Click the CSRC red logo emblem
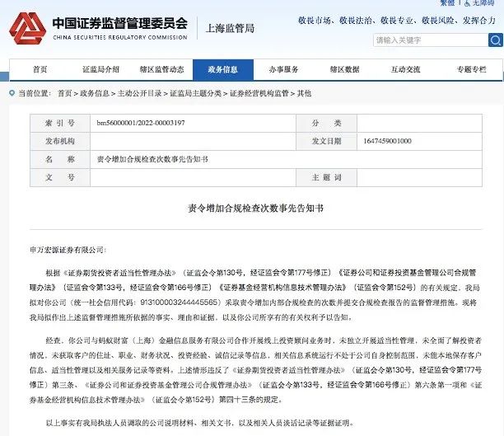Viewport: 504px width, 436px height. (28, 29)
